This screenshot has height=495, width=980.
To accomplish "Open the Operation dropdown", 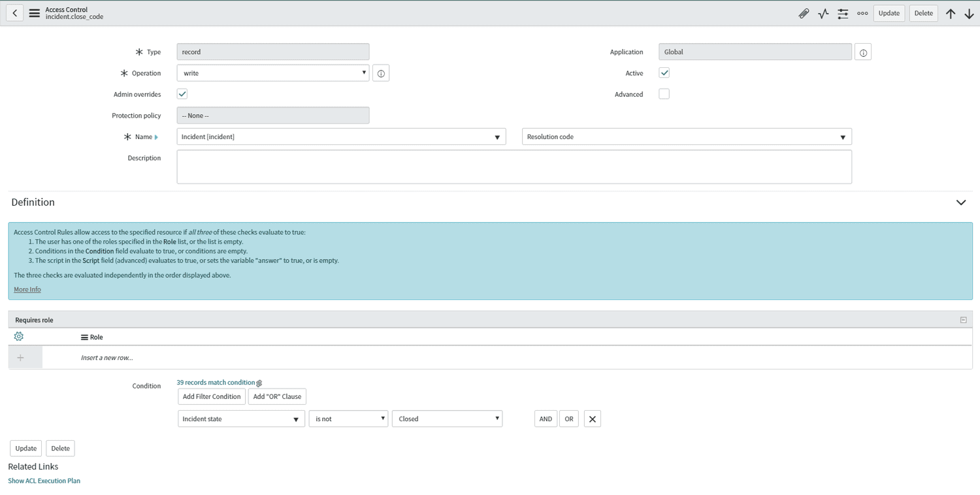I will coord(363,72).
